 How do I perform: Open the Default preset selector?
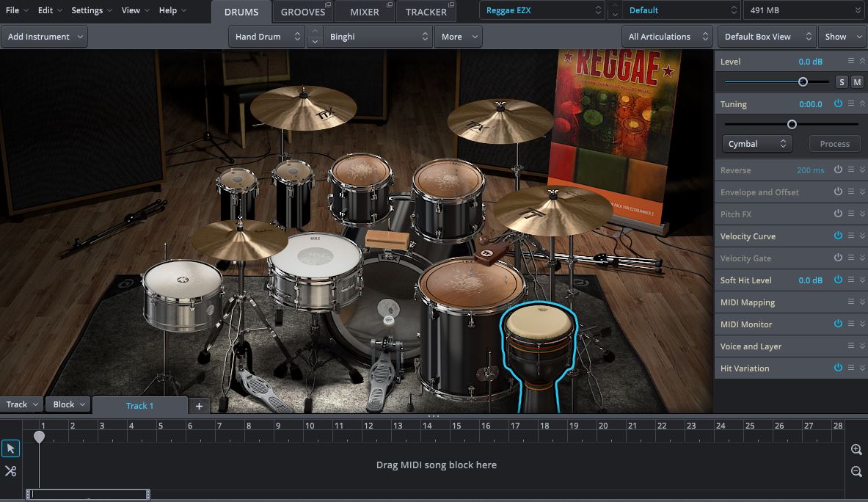(682, 10)
